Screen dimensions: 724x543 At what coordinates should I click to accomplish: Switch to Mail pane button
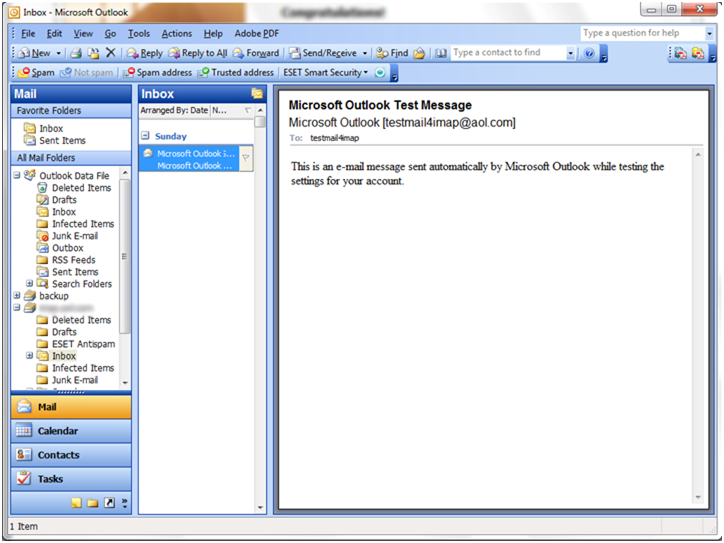point(71,407)
